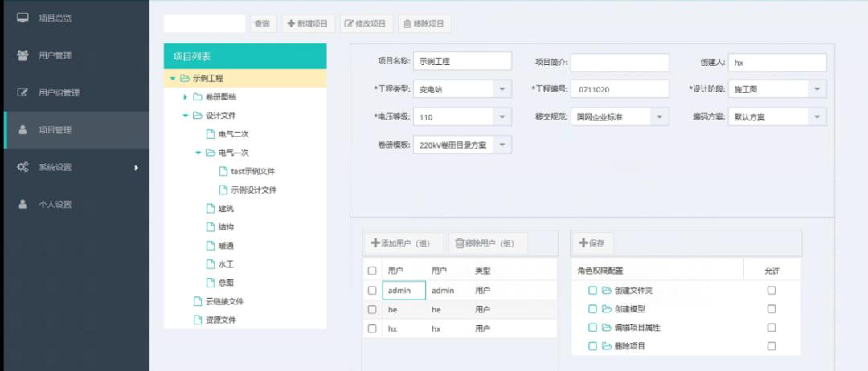Click the 编辑项目属性 folder icon

[607, 328]
